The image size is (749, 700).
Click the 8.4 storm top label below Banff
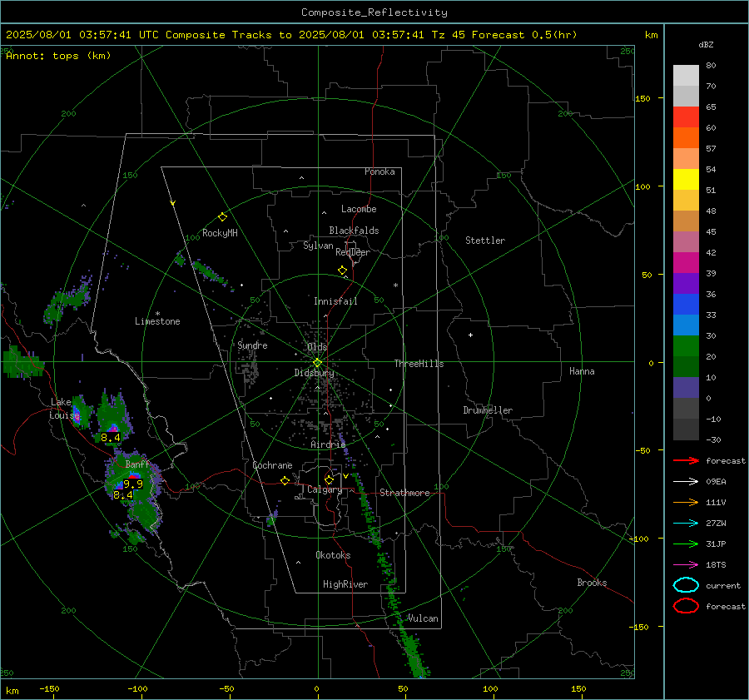click(123, 495)
